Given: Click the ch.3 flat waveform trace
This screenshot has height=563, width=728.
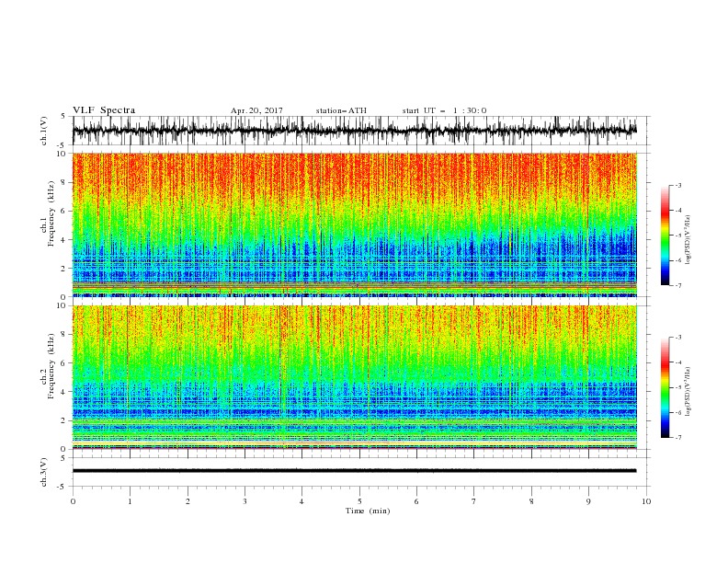Looking at the screenshot, I should (354, 471).
